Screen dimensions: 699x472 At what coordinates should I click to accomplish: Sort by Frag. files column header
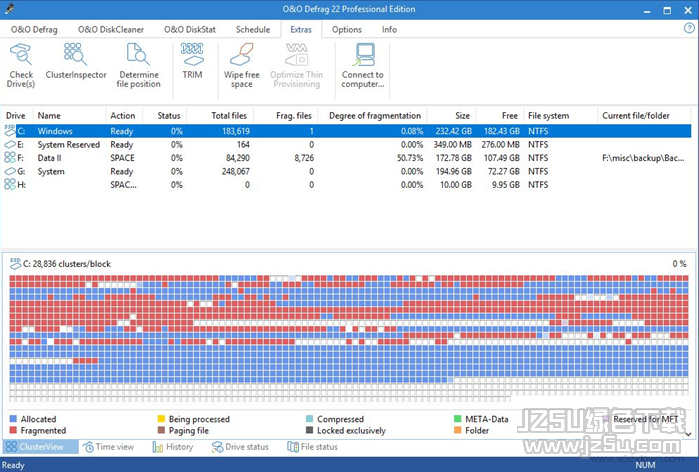(285, 115)
